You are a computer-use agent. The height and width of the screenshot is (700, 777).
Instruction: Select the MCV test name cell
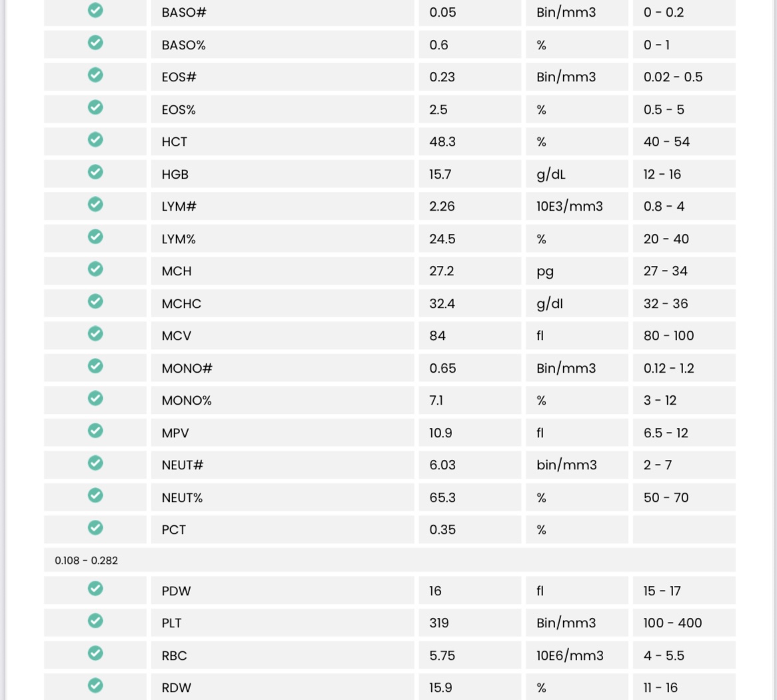[x=177, y=336]
